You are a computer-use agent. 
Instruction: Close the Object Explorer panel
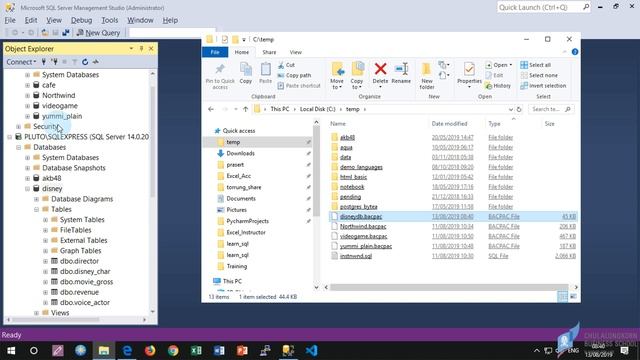151,49
